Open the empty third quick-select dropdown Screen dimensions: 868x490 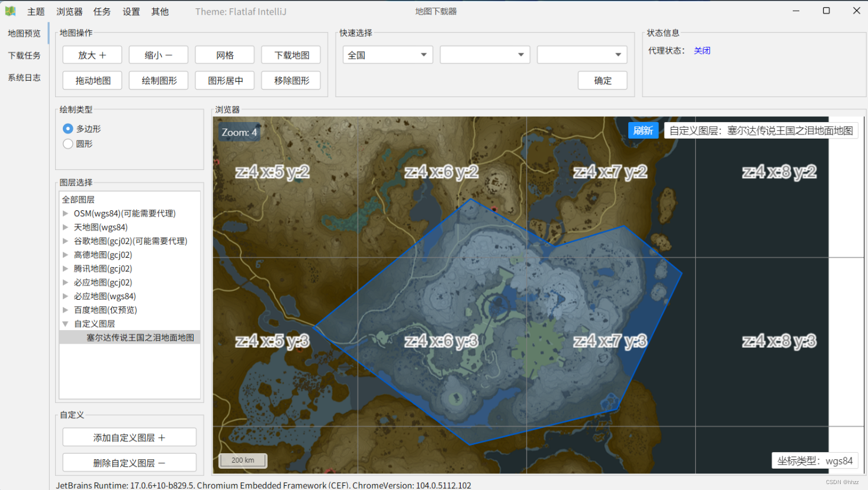(x=582, y=55)
